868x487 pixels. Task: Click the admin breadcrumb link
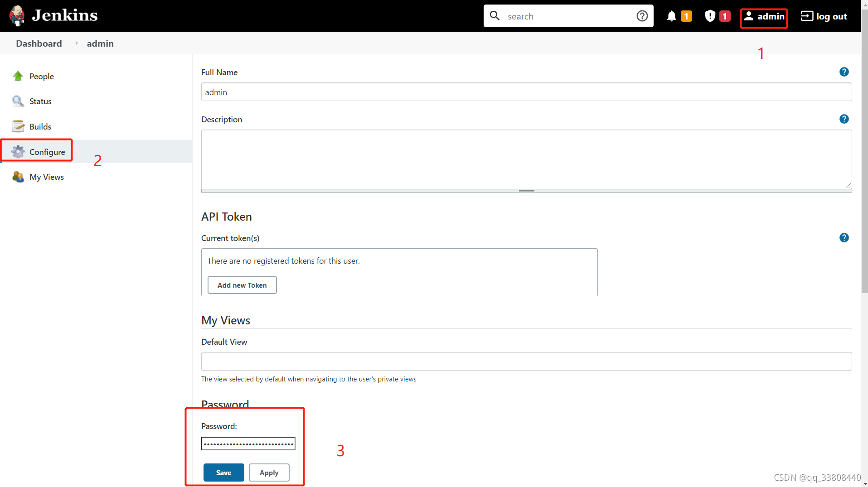[100, 43]
